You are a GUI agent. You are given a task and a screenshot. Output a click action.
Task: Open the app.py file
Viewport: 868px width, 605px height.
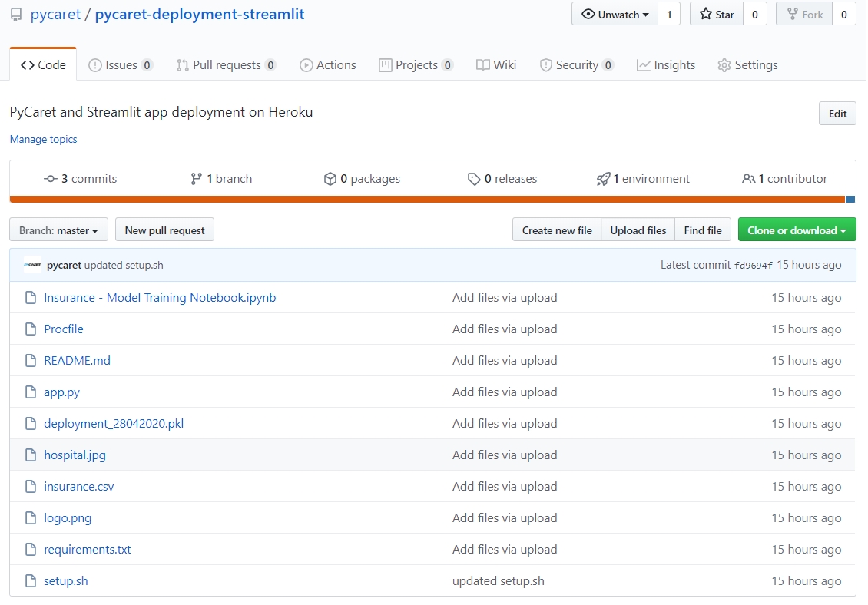tap(61, 392)
